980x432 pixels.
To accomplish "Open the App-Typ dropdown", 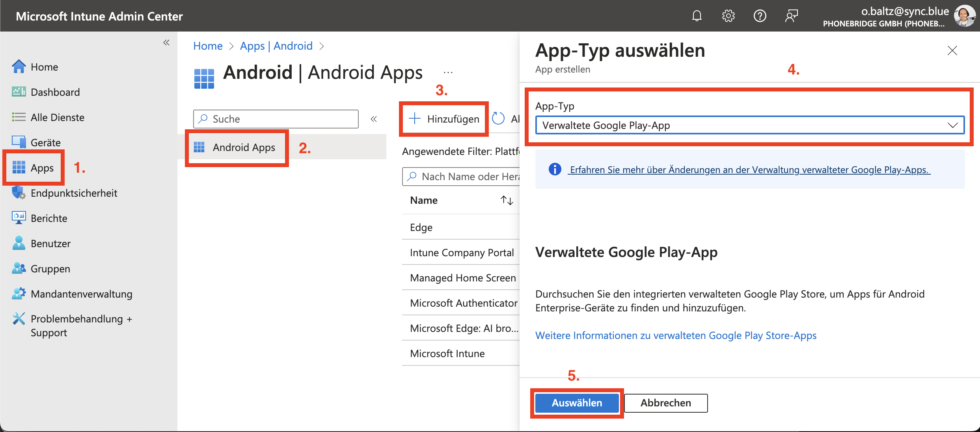I will point(750,125).
